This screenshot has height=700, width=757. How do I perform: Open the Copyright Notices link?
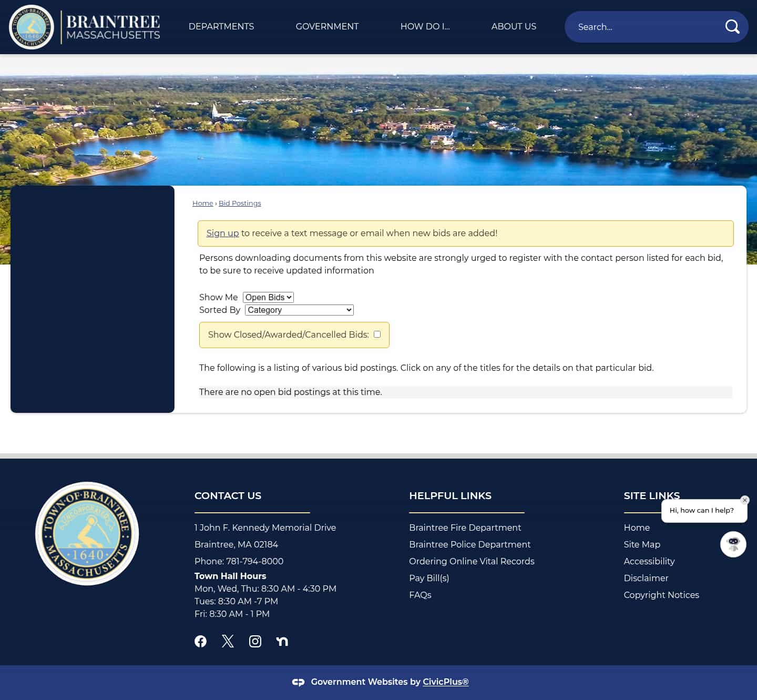(x=661, y=595)
